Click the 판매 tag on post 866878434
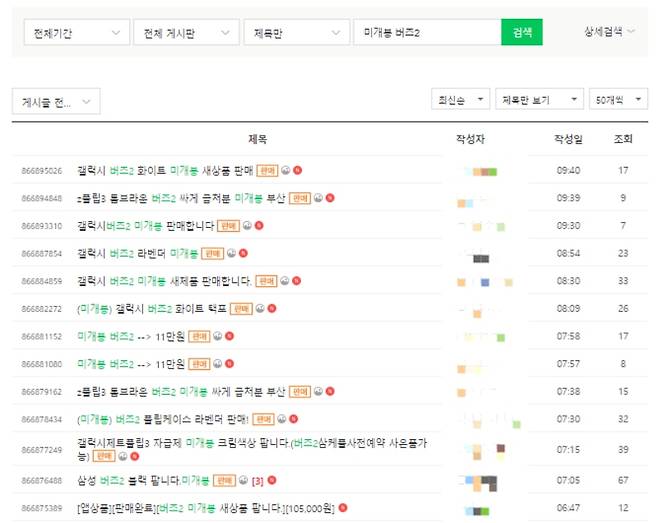Screen dimensions: 658x523 tap(263, 419)
